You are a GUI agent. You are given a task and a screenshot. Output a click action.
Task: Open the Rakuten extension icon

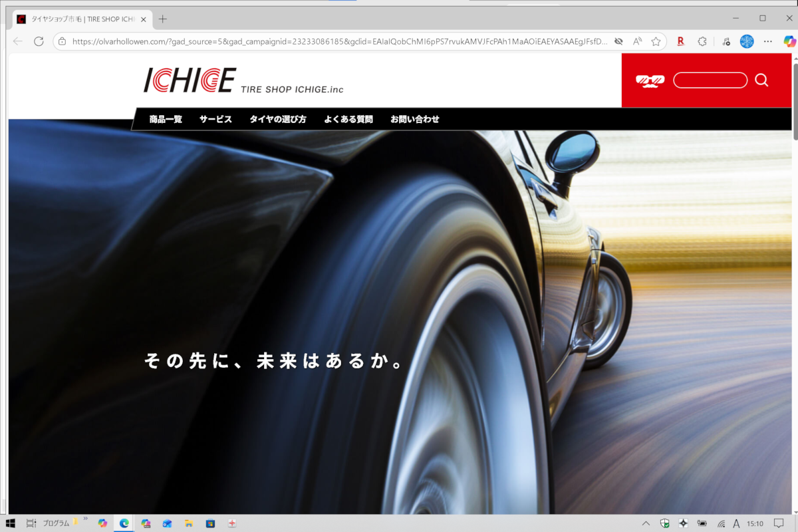(x=680, y=41)
